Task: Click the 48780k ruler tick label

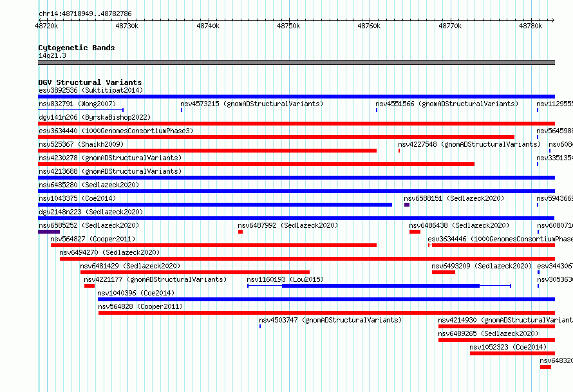Action: [531, 26]
